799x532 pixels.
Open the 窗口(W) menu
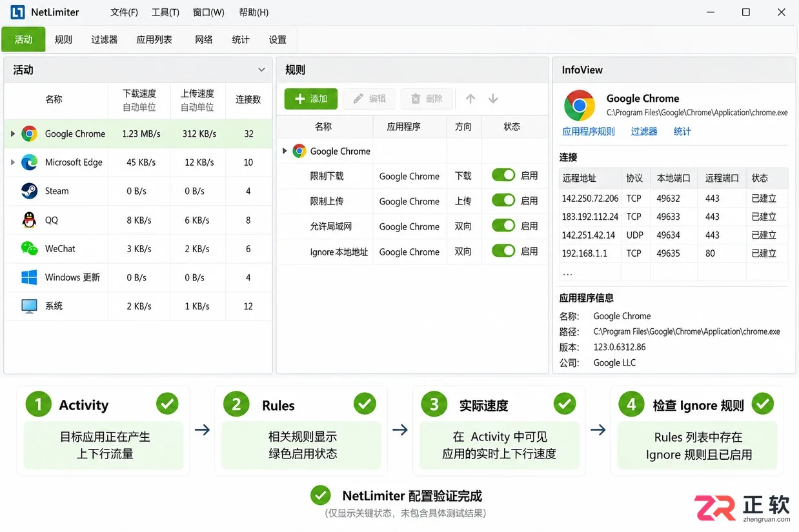(208, 12)
